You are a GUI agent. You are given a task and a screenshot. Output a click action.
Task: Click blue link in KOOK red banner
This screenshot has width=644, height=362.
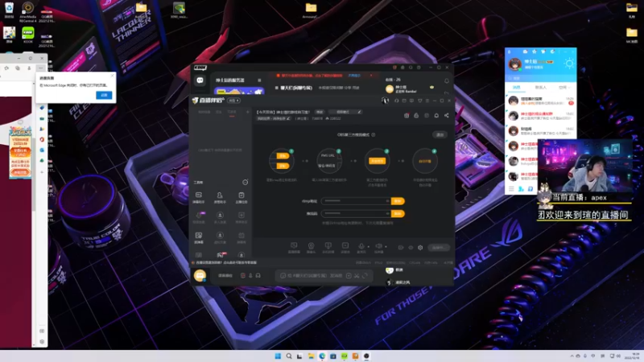pyautogui.click(x=354, y=76)
